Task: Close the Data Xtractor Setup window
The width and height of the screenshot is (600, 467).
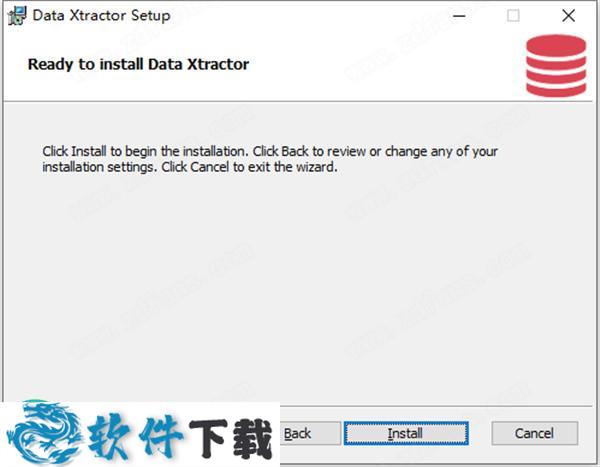Action: tap(569, 16)
